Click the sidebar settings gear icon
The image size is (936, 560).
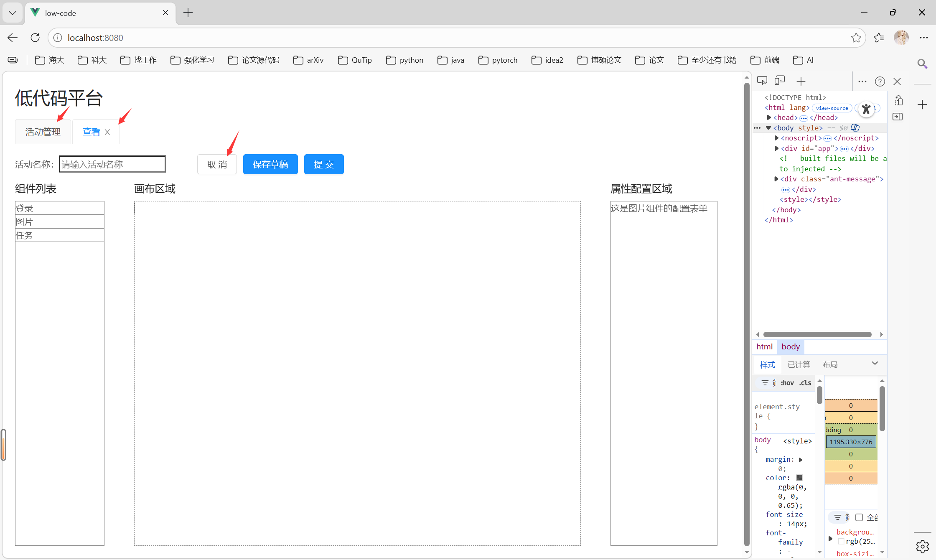(922, 546)
